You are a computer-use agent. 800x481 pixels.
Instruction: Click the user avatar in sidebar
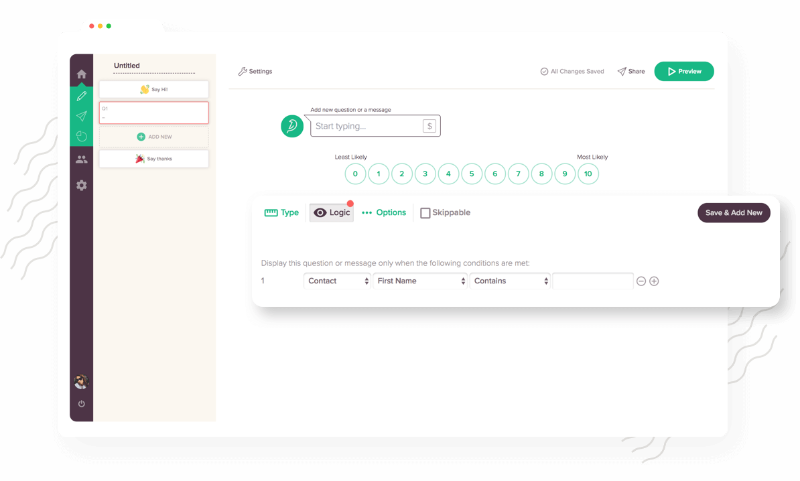pyautogui.click(x=81, y=381)
